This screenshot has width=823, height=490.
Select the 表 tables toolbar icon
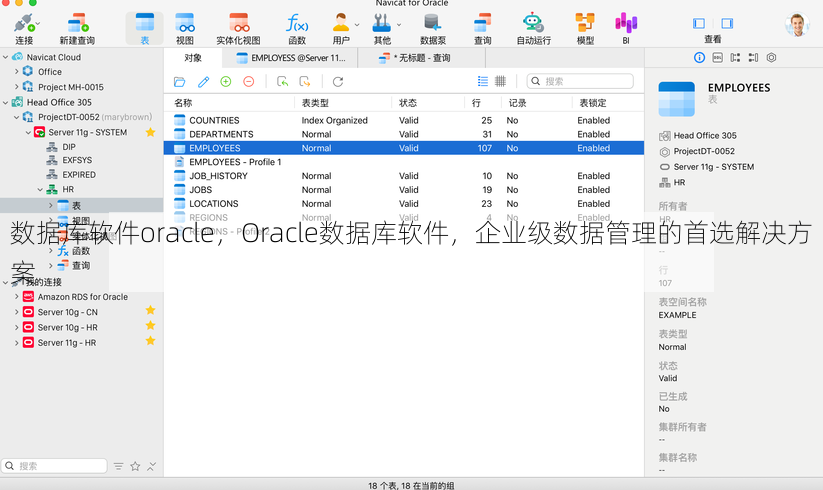pos(144,29)
